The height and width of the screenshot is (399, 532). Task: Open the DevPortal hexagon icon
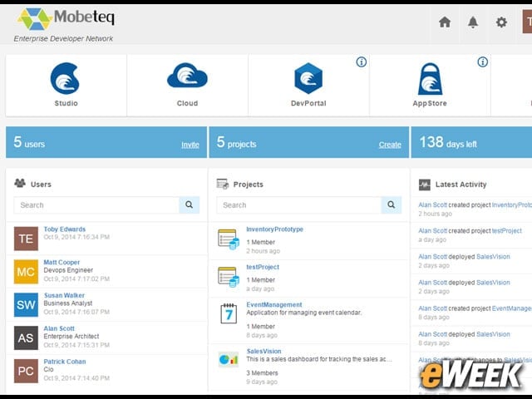click(x=308, y=78)
